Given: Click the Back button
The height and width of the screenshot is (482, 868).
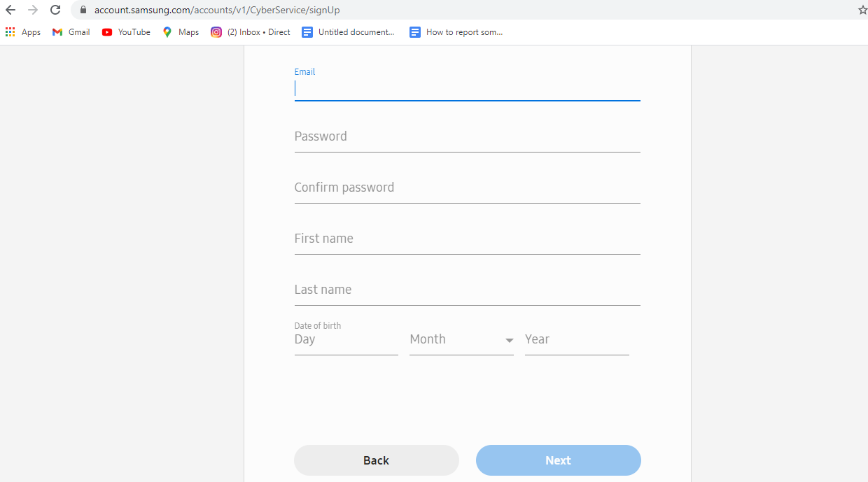Looking at the screenshot, I should (377, 460).
